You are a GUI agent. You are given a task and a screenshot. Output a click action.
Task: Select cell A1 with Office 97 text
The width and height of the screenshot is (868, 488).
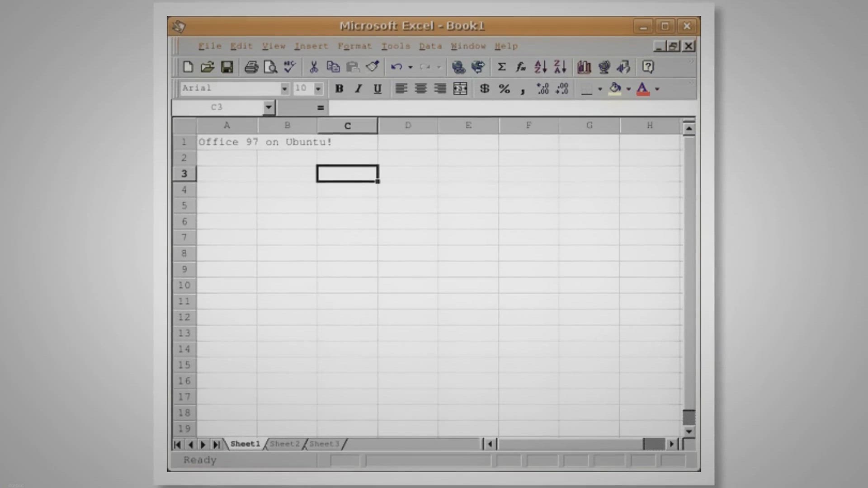tap(227, 142)
